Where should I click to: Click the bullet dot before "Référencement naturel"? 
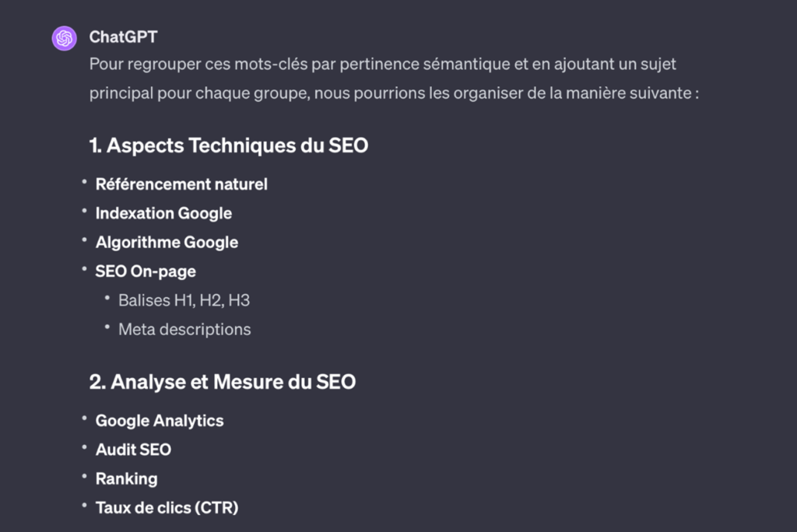pyautogui.click(x=84, y=183)
